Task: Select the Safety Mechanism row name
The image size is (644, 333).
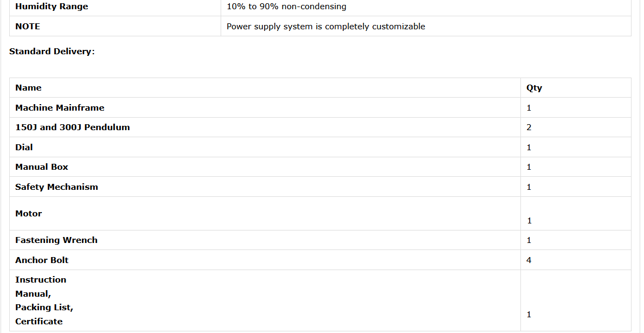Action: [56, 187]
